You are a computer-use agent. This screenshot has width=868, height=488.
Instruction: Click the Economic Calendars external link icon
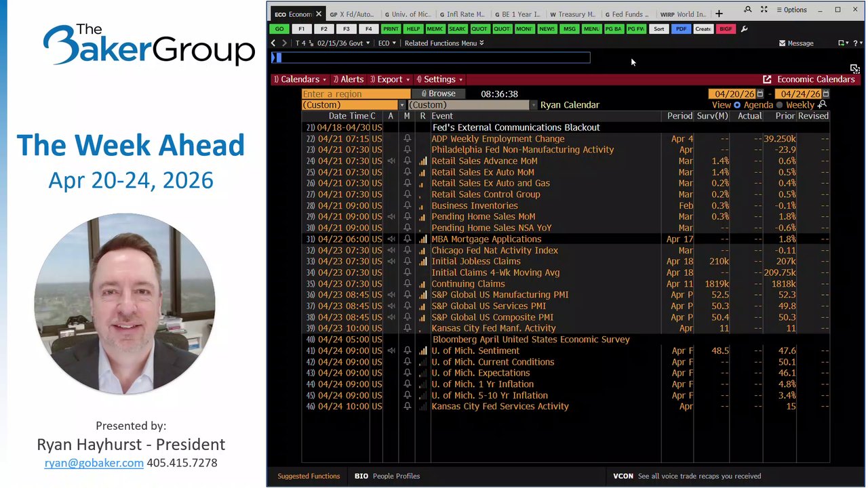click(x=767, y=79)
